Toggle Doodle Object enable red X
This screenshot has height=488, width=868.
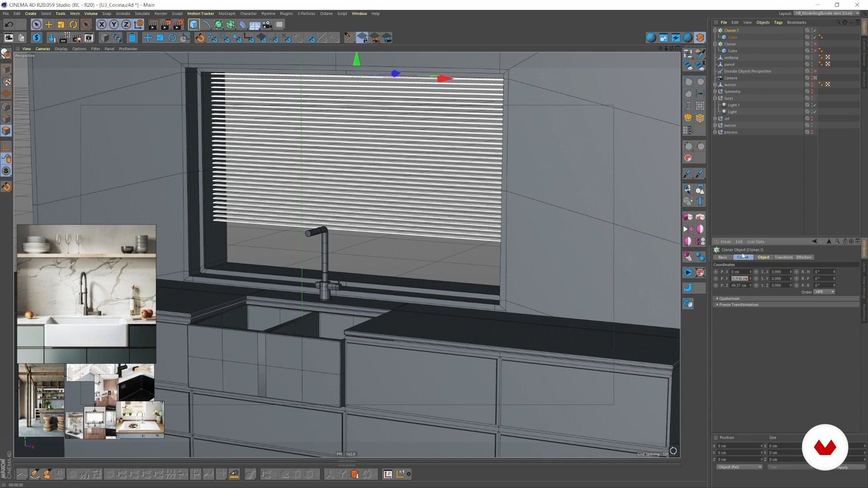pos(815,71)
